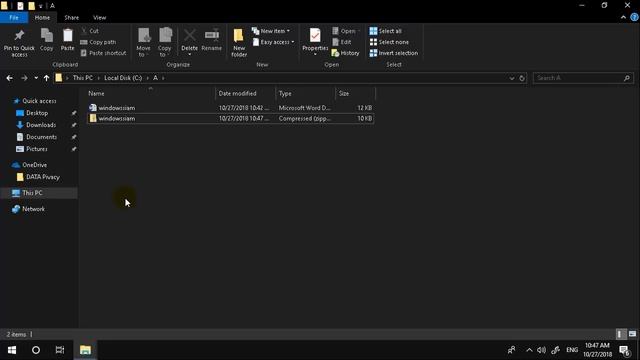This screenshot has height=360, width=640.
Task: Open the Help icon
Action: click(x=634, y=17)
